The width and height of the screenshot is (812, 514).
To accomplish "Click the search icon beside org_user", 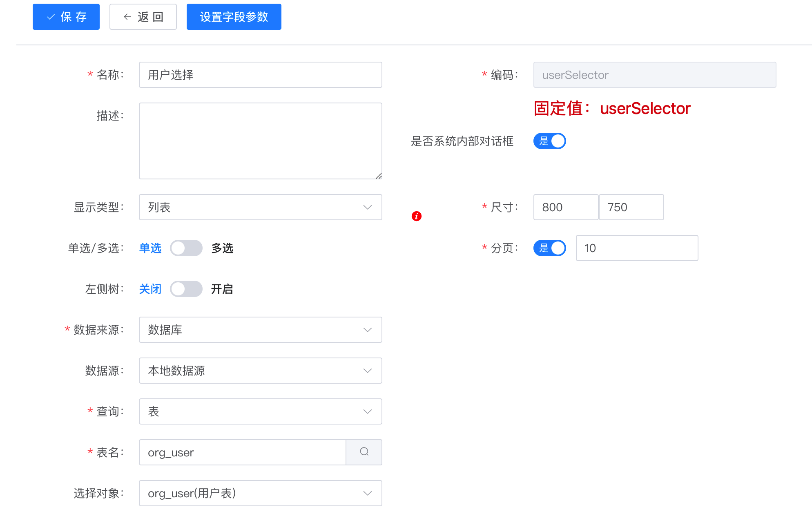I will (x=364, y=452).
